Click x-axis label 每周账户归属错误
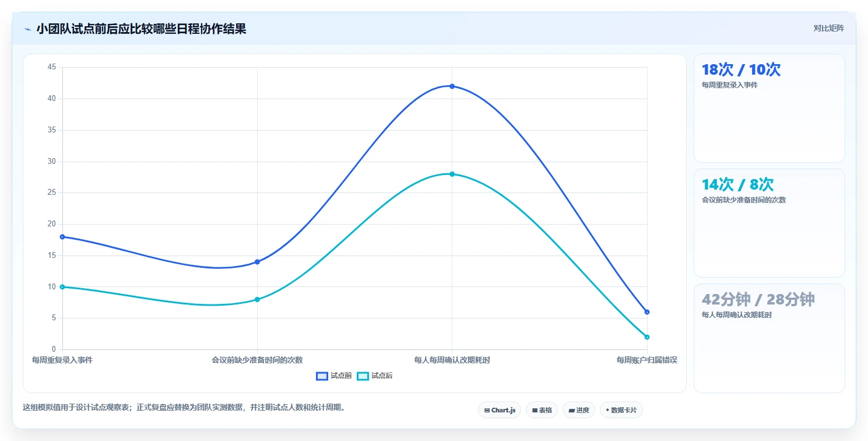 click(x=647, y=360)
